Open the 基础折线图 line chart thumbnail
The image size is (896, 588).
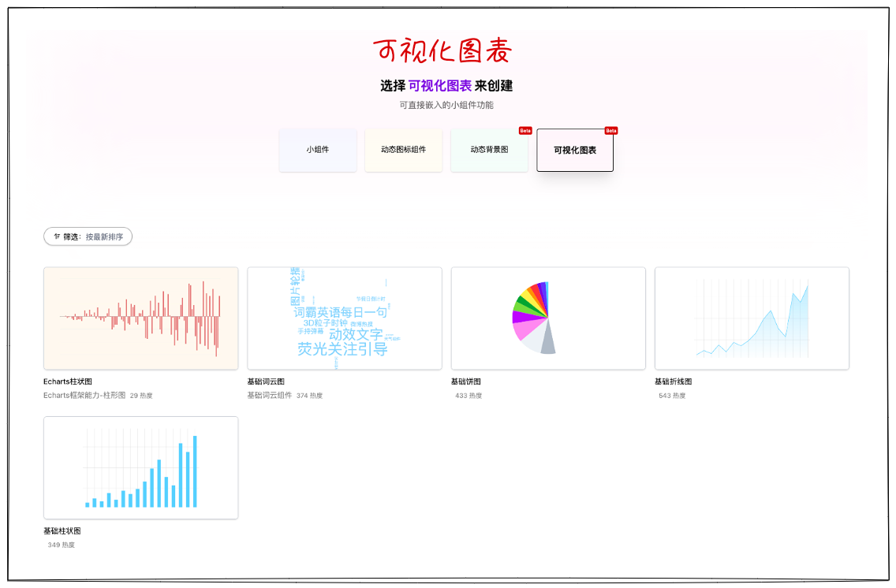pyautogui.click(x=752, y=318)
